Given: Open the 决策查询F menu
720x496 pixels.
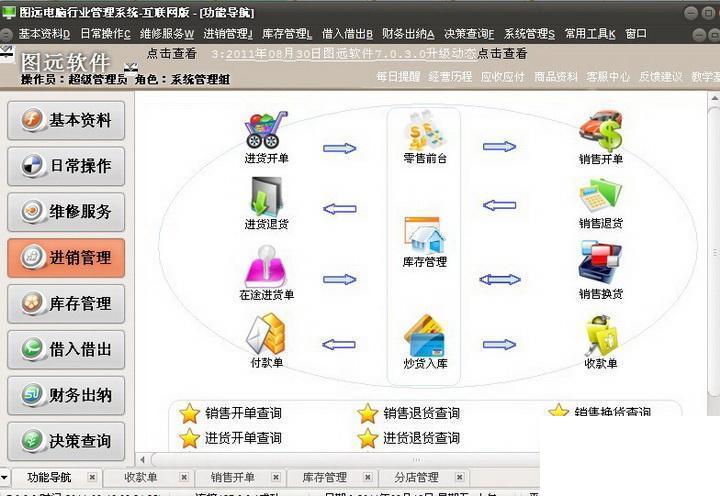Looking at the screenshot, I should [469, 34].
